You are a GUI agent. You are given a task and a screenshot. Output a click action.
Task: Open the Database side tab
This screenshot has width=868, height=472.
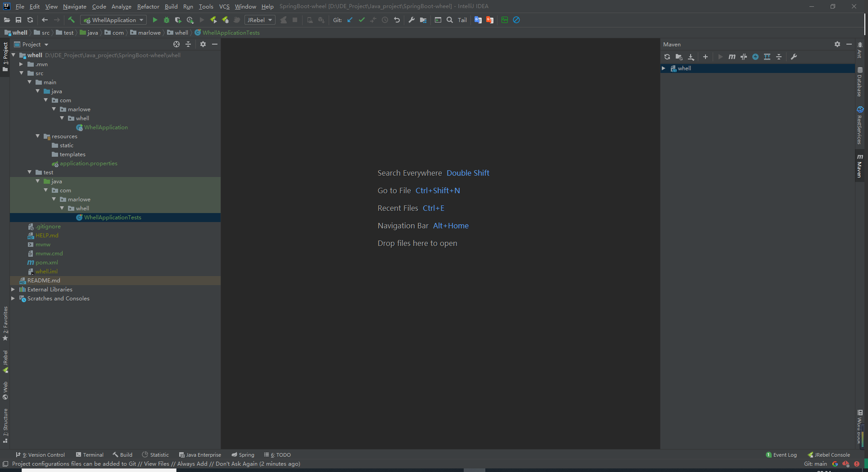(860, 82)
